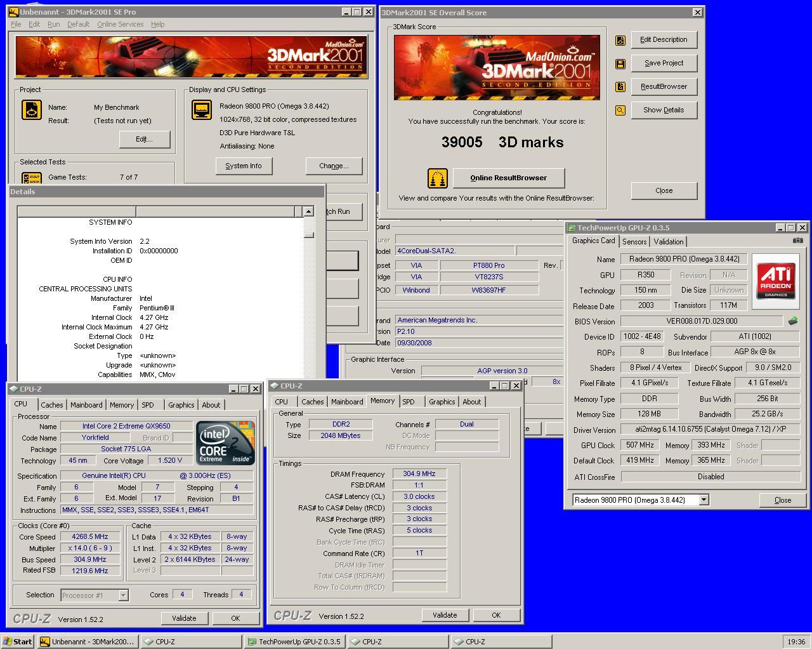The height and width of the screenshot is (650, 812).
Task: Select the TechPowerUp GPU-Z taskbar item
Action: click(294, 642)
